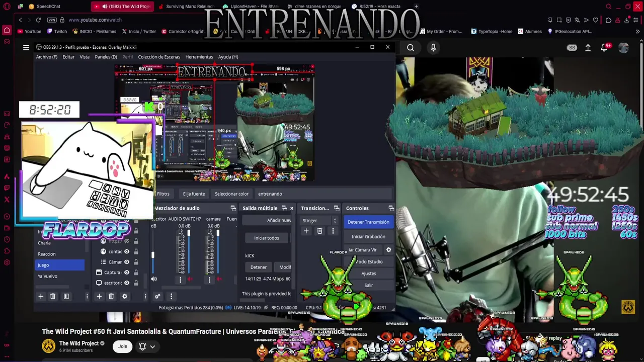Image resolution: width=644 pixels, height=362 pixels.
Task: Unlock the https:// source lock icon
Action: click(136, 241)
